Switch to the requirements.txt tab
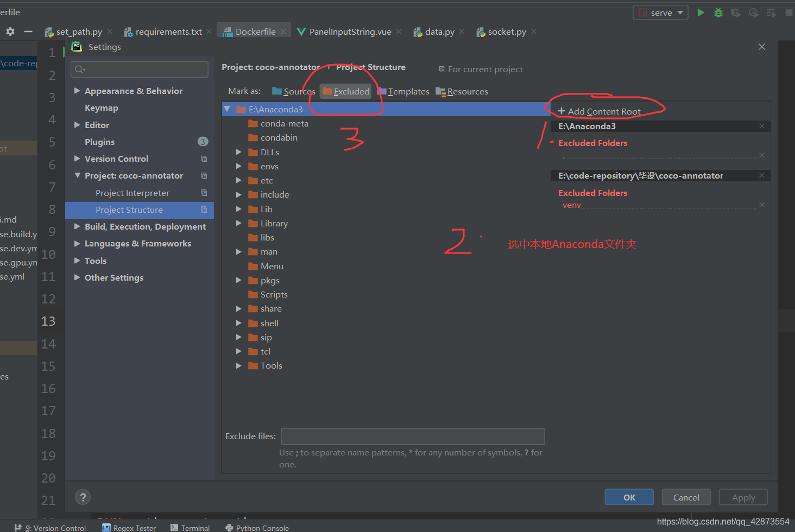This screenshot has width=795, height=532. (167, 31)
